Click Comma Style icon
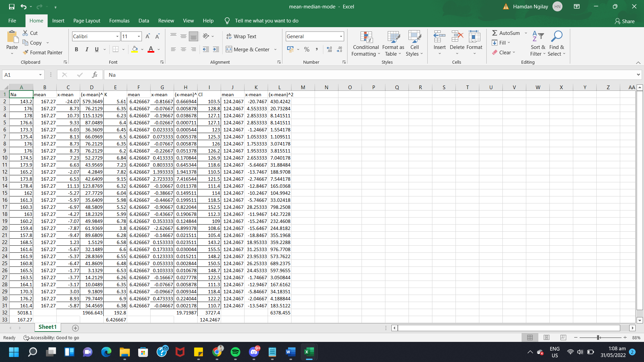 317,49
